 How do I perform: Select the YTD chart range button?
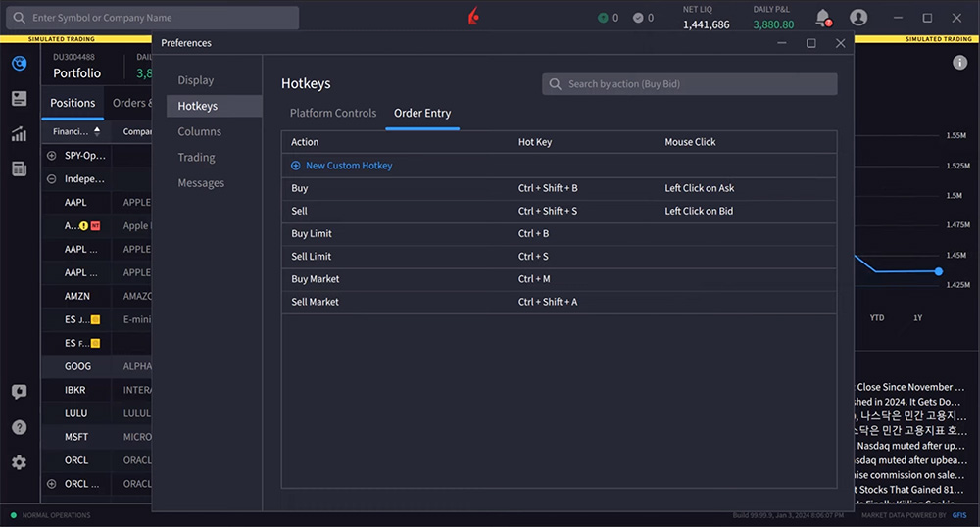(877, 318)
